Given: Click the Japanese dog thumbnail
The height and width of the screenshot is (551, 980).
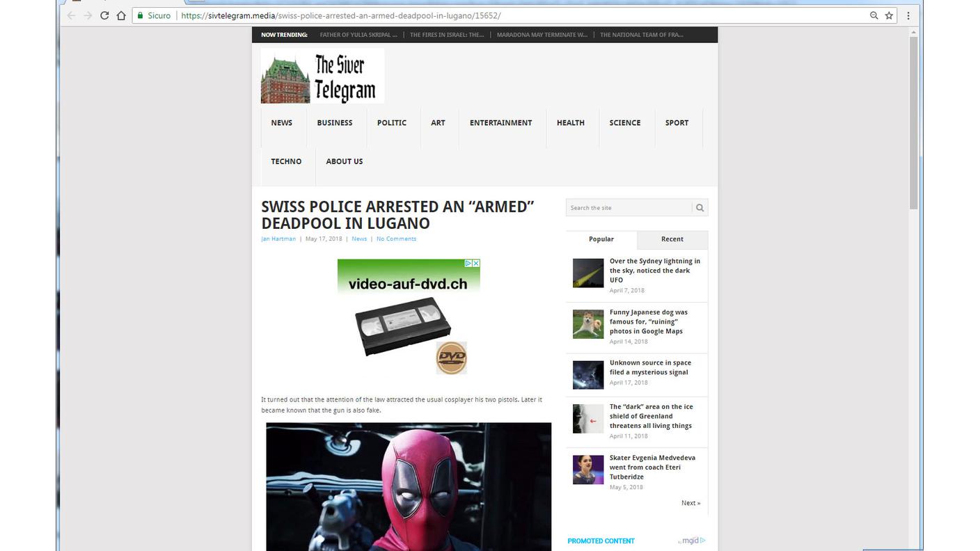Looking at the screenshot, I should [588, 324].
